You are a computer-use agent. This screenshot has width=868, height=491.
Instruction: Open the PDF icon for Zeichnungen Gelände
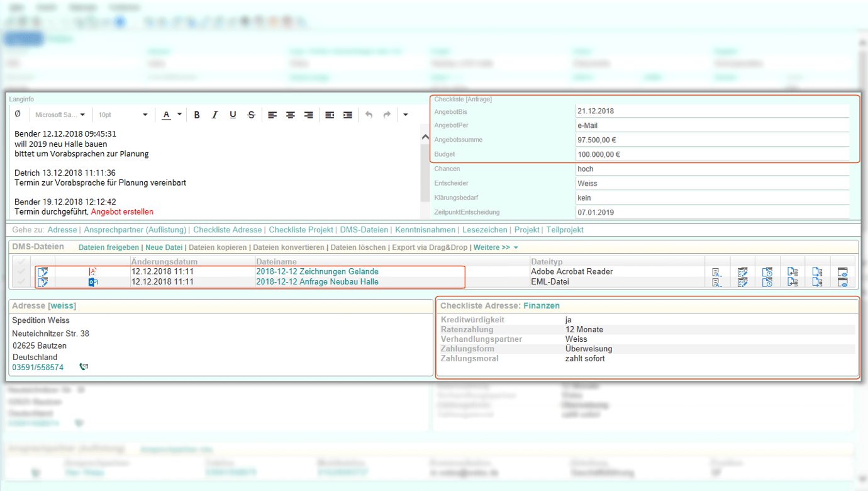tap(92, 272)
